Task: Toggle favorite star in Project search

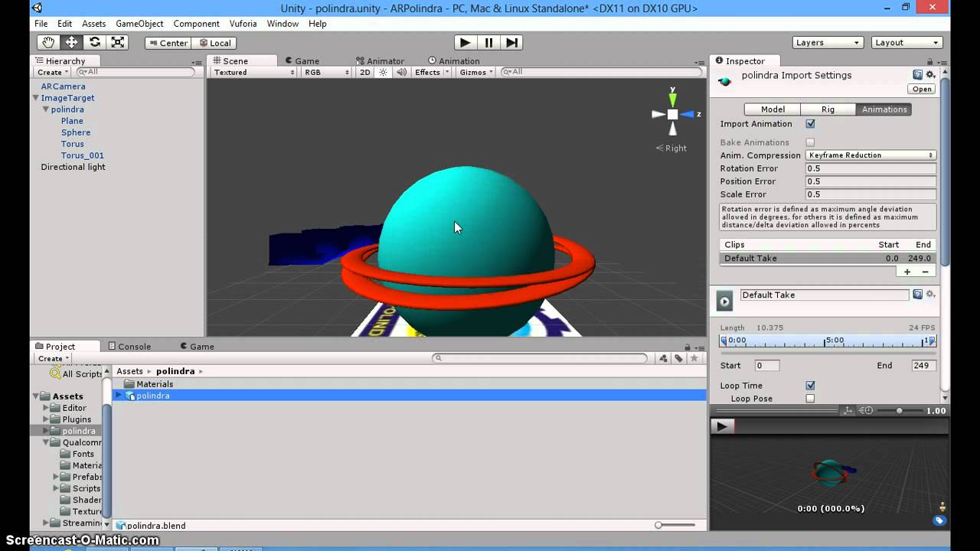Action: click(x=694, y=358)
